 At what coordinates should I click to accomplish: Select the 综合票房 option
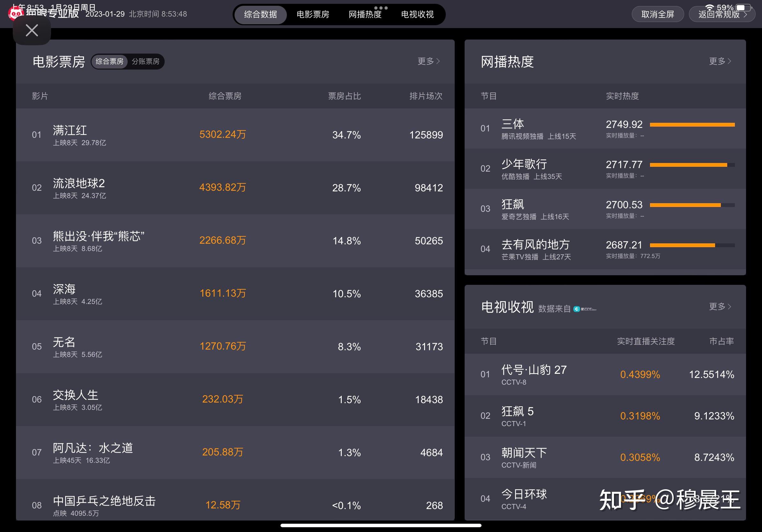click(x=109, y=61)
